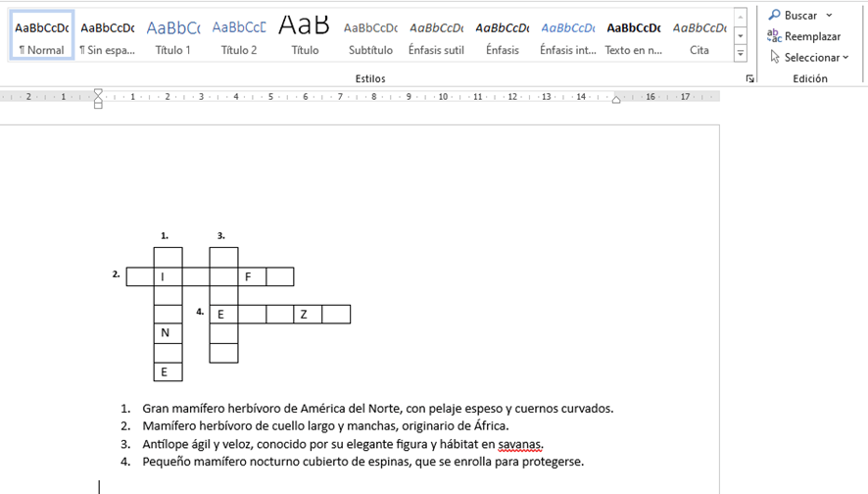Click the crossword number label 2.

coord(116,274)
